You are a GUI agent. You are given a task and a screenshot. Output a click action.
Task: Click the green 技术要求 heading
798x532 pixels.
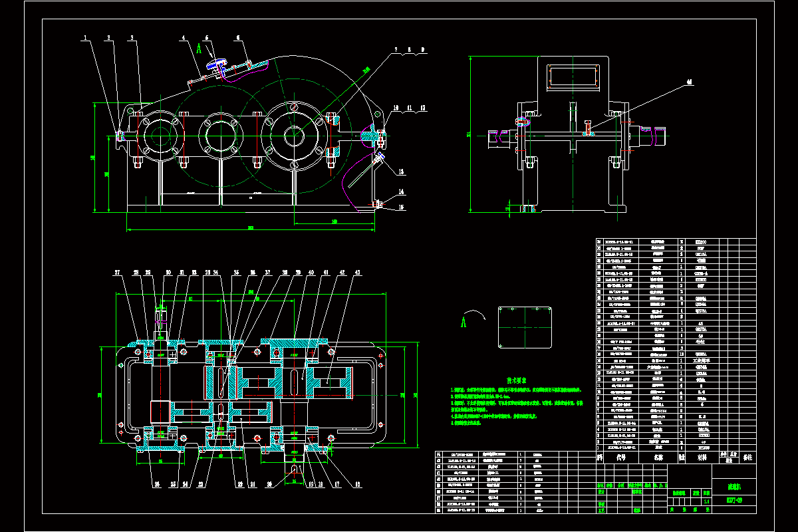(x=517, y=380)
